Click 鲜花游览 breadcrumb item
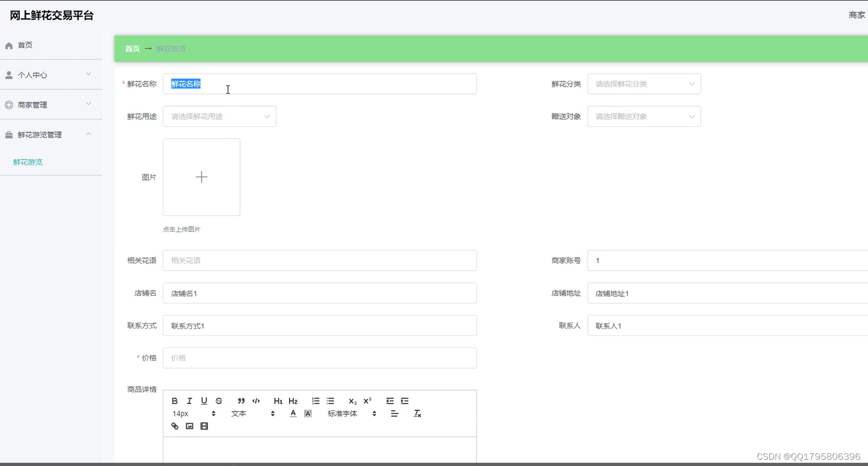 pos(171,49)
